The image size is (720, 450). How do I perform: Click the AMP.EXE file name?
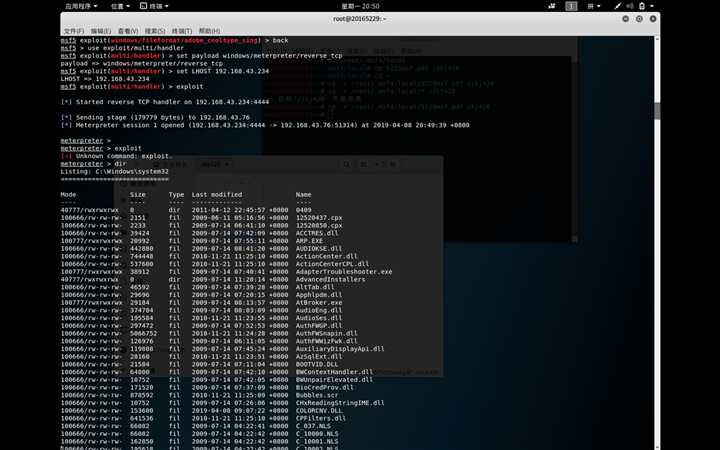pos(309,241)
